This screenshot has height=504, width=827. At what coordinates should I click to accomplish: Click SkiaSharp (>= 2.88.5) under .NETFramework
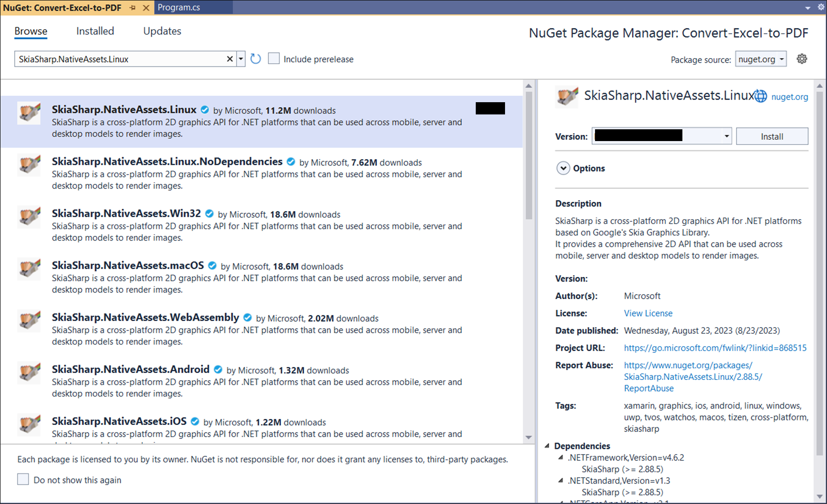(x=622, y=469)
